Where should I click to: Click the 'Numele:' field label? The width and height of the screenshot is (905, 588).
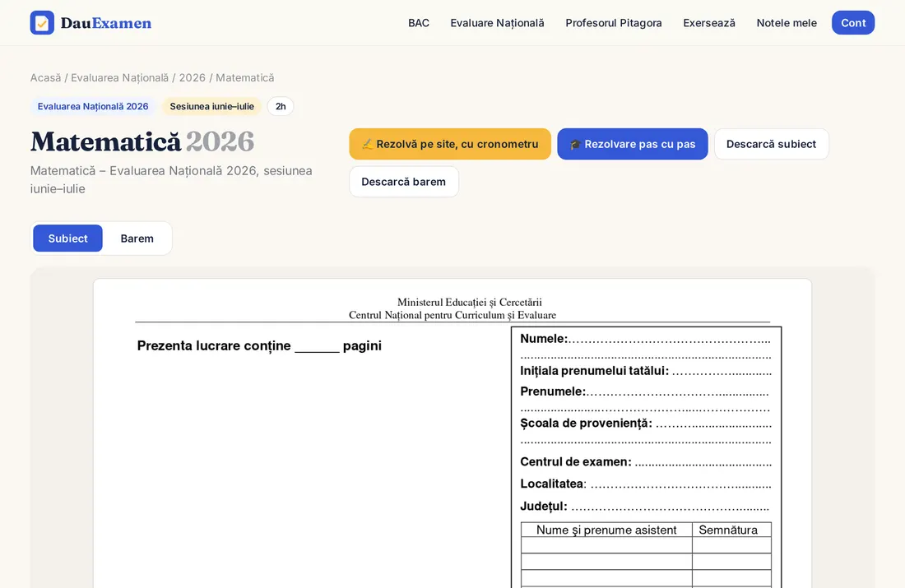tap(545, 339)
